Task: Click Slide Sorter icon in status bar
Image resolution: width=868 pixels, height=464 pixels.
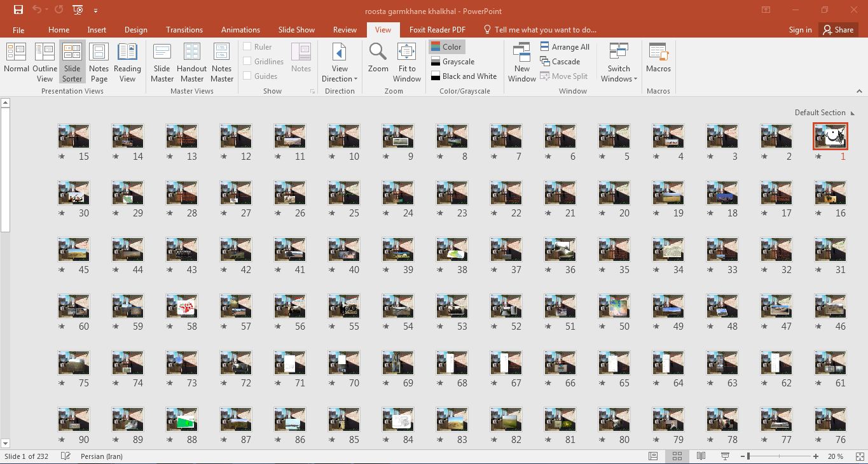Action: [x=677, y=456]
